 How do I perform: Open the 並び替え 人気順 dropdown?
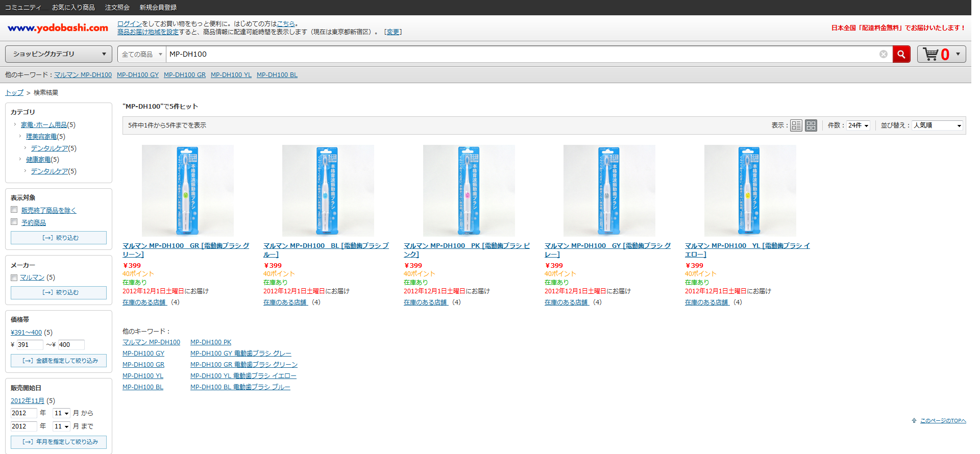938,125
